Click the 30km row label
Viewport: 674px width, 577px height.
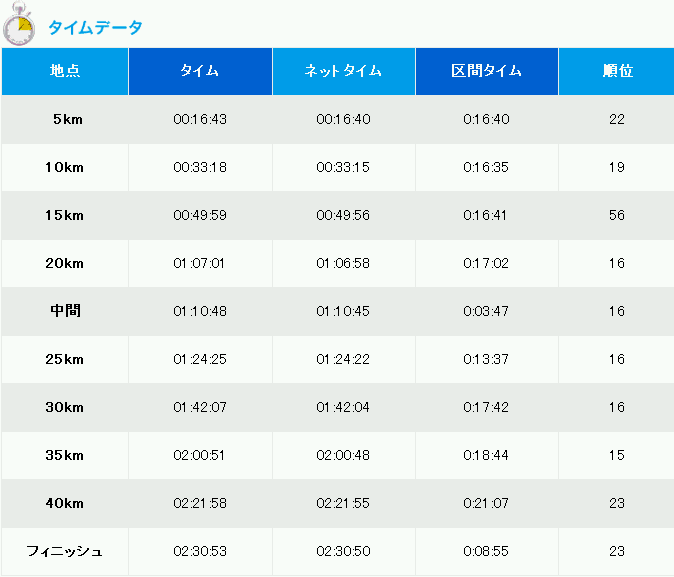[x=64, y=407]
